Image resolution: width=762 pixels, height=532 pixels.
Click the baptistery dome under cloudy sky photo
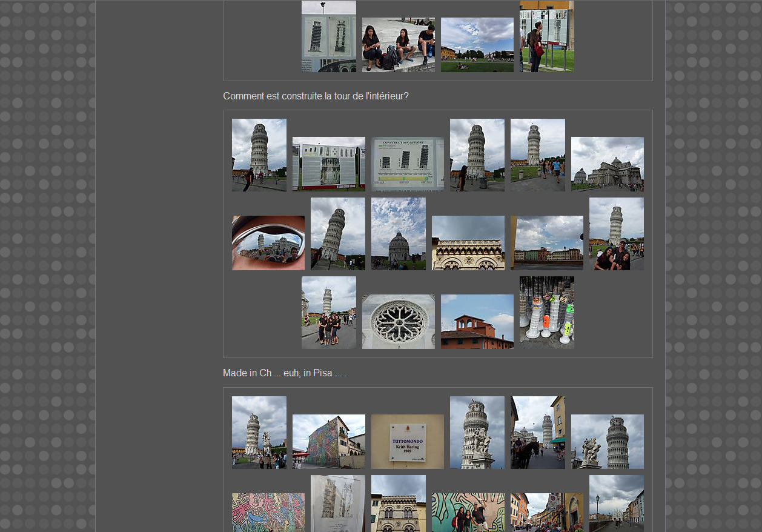pyautogui.click(x=398, y=233)
